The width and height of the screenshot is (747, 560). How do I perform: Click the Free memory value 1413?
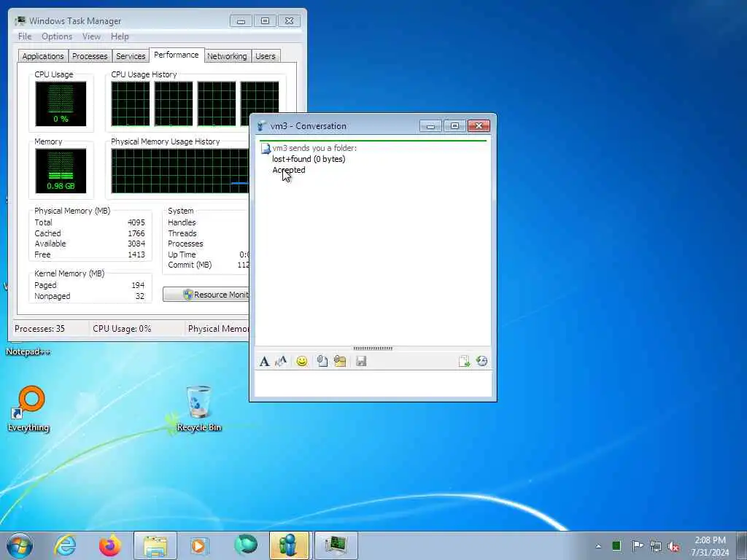[136, 254]
